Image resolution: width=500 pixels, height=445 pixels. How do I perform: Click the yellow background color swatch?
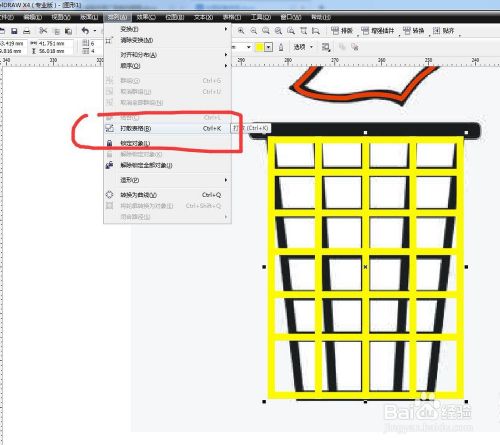259,47
